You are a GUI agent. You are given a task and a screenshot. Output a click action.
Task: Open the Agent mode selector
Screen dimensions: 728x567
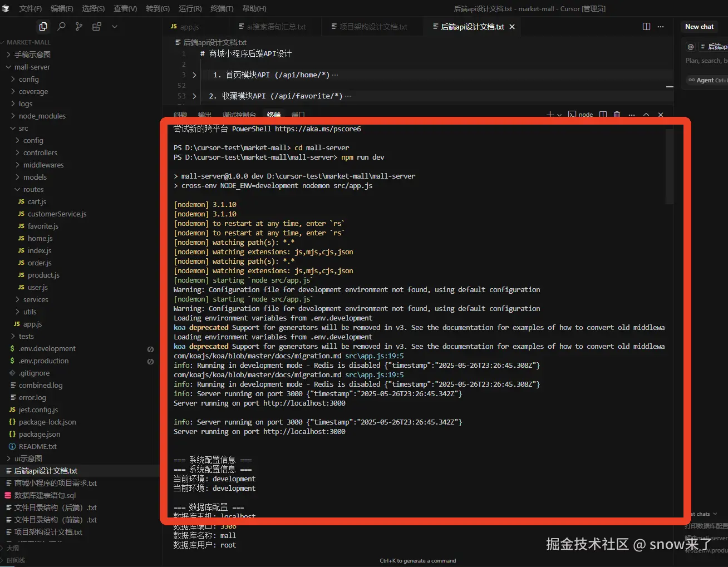click(x=707, y=80)
